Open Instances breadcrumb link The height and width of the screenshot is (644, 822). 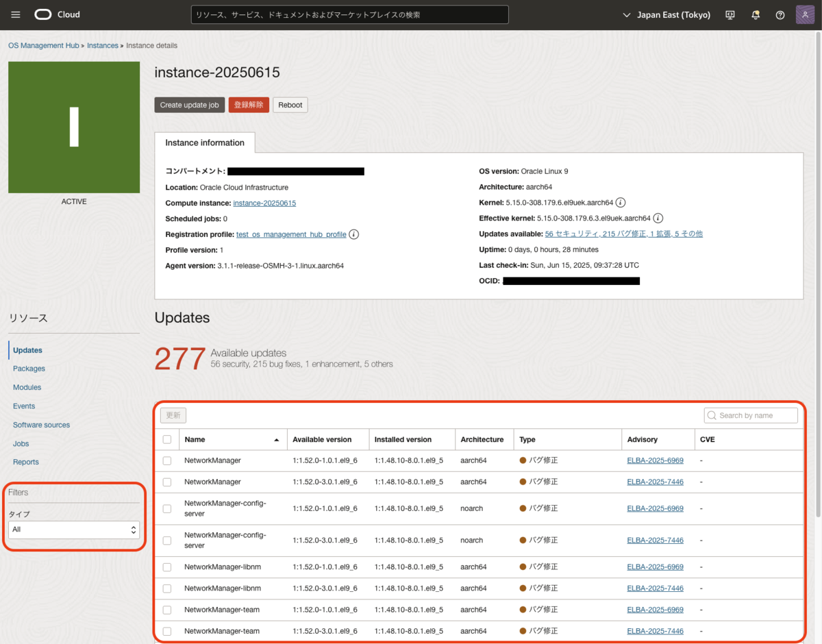(x=103, y=45)
